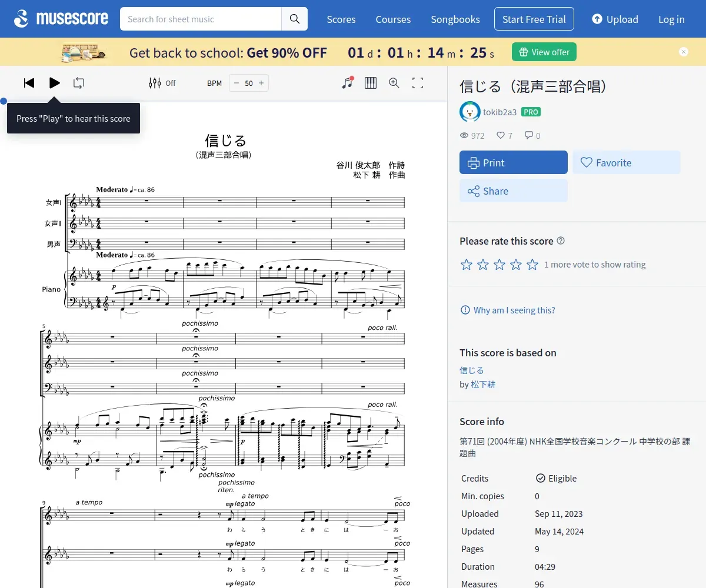
Task: Toggle loop playback
Action: coord(79,83)
